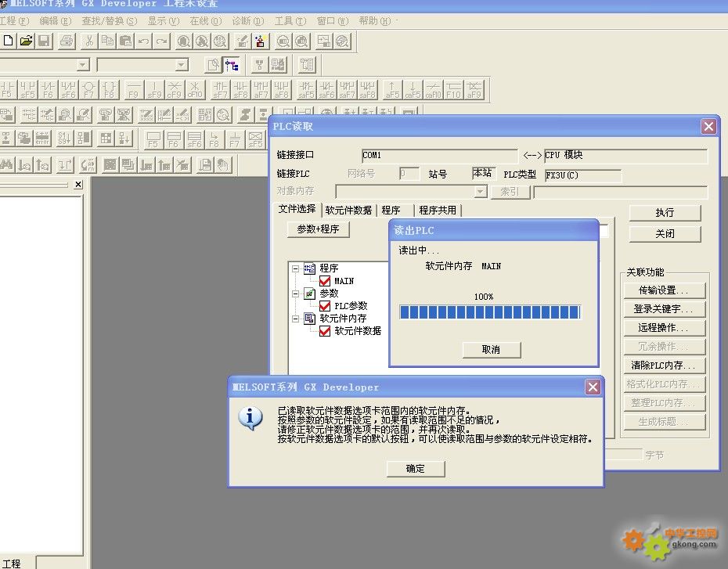Viewport: 728px width, 569px height.
Task: Click the Cut scissors icon
Action: click(90, 41)
